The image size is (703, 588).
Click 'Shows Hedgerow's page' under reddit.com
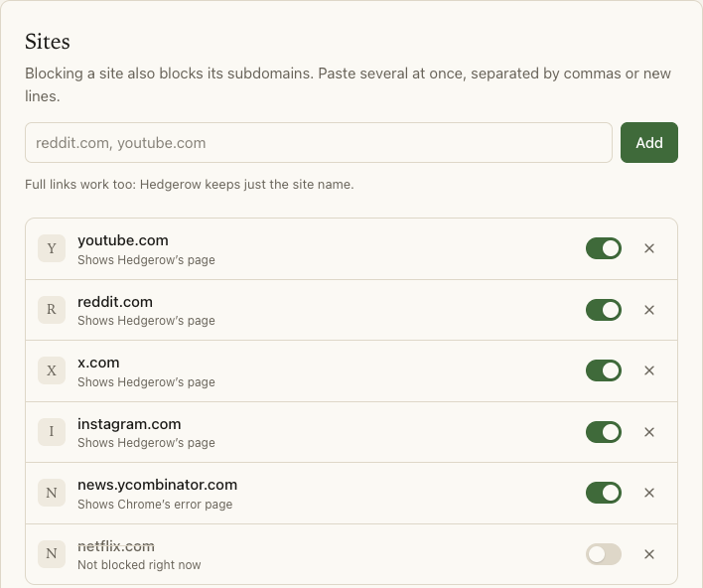pos(146,321)
